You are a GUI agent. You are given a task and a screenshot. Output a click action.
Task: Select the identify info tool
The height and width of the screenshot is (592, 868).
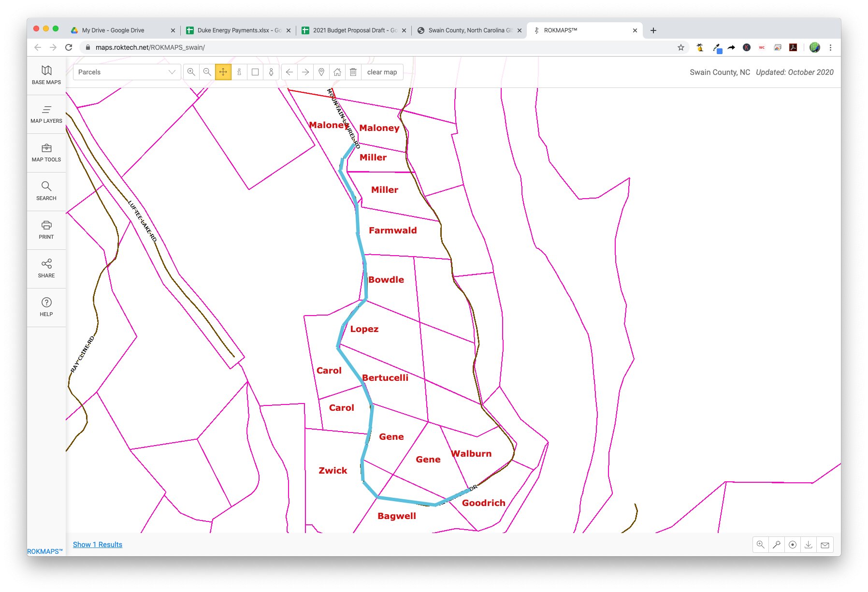pos(239,72)
